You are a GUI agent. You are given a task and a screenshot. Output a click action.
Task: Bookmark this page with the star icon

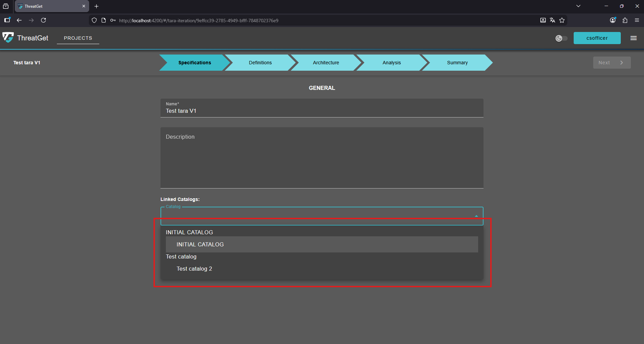(562, 20)
